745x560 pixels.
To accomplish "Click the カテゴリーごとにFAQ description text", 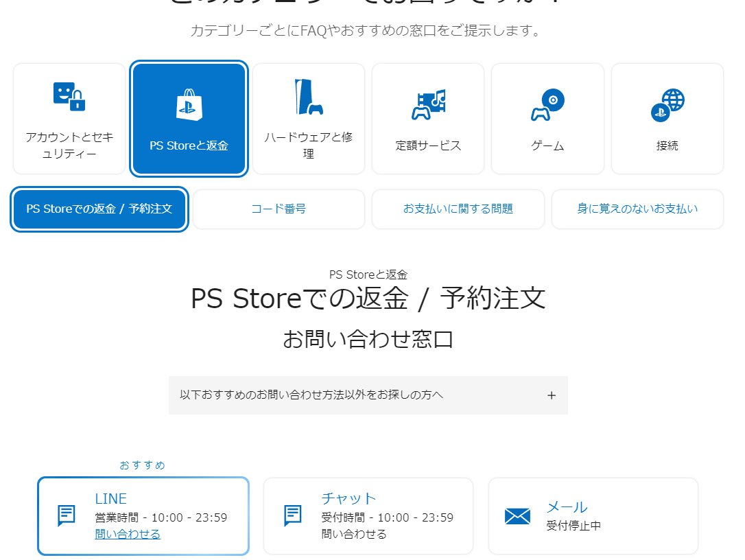I will pos(366,30).
